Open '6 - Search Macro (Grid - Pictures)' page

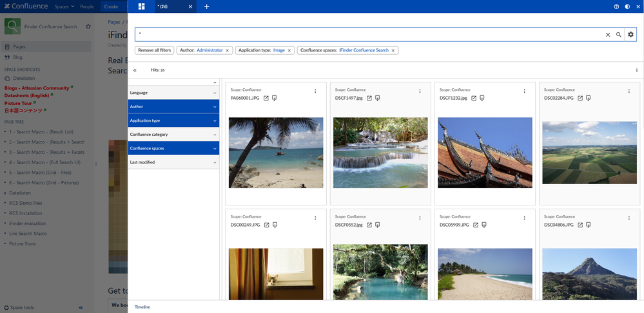(44, 182)
